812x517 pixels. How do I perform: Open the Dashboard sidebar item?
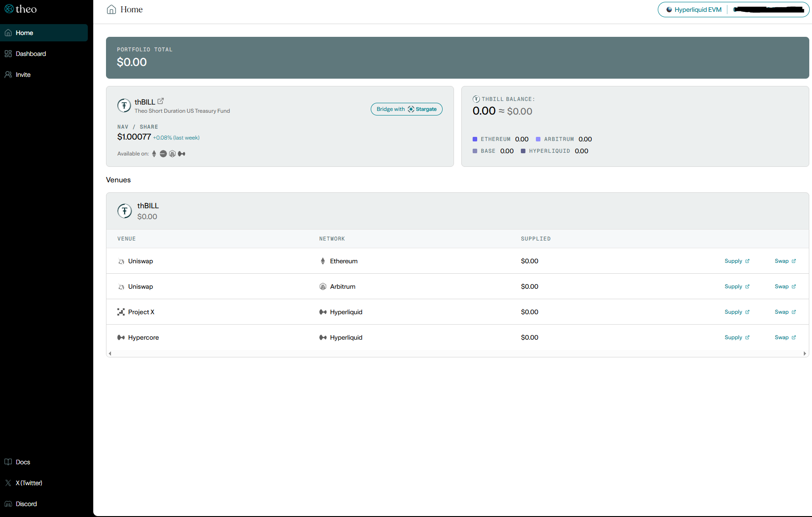click(44, 54)
